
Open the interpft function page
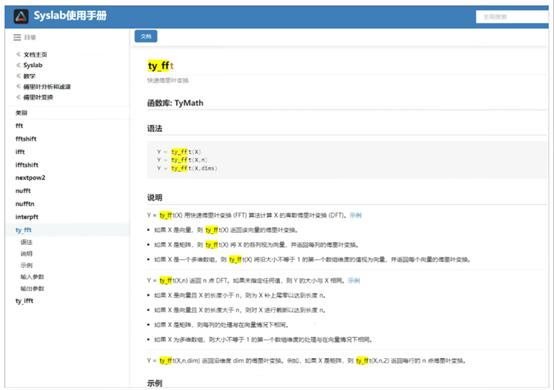tap(27, 217)
